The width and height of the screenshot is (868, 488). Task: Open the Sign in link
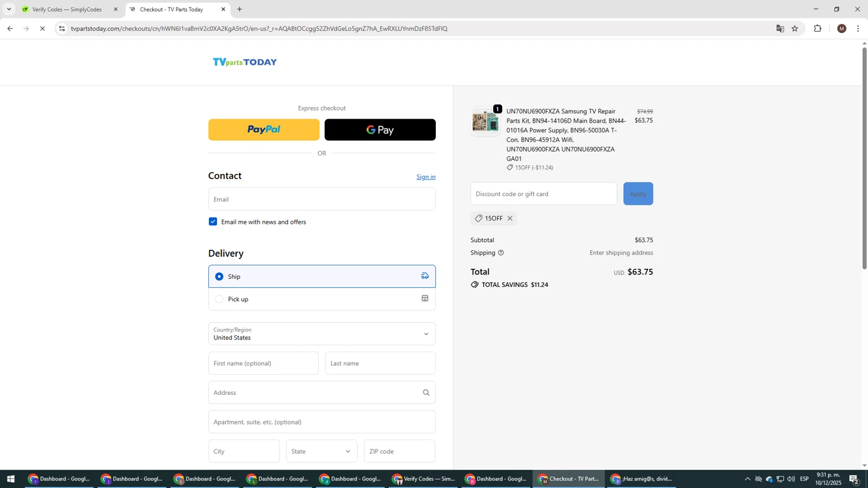pos(426,177)
